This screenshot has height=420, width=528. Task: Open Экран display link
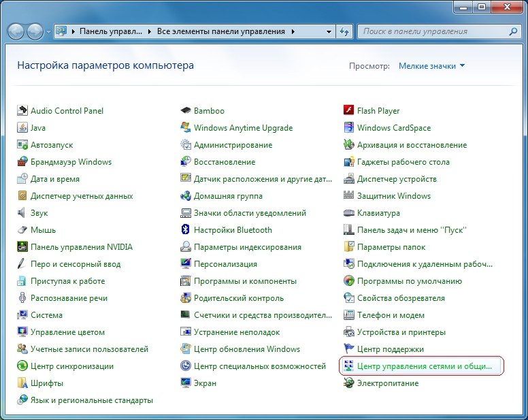205,383
